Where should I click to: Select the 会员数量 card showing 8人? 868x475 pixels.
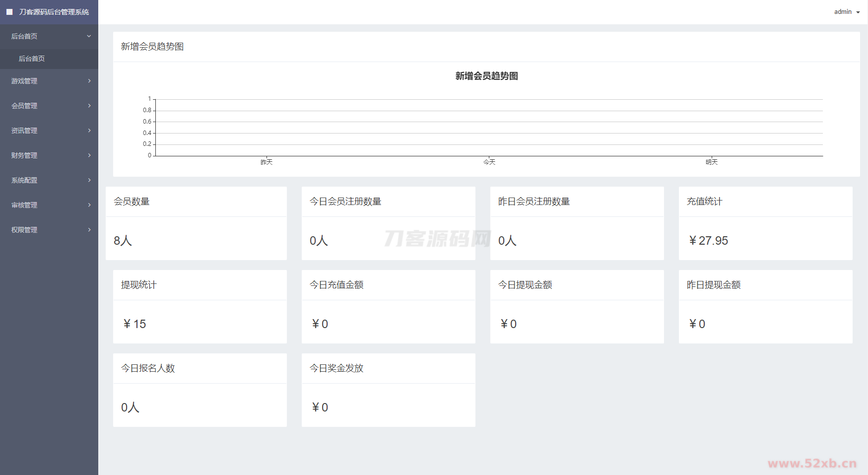click(196, 241)
